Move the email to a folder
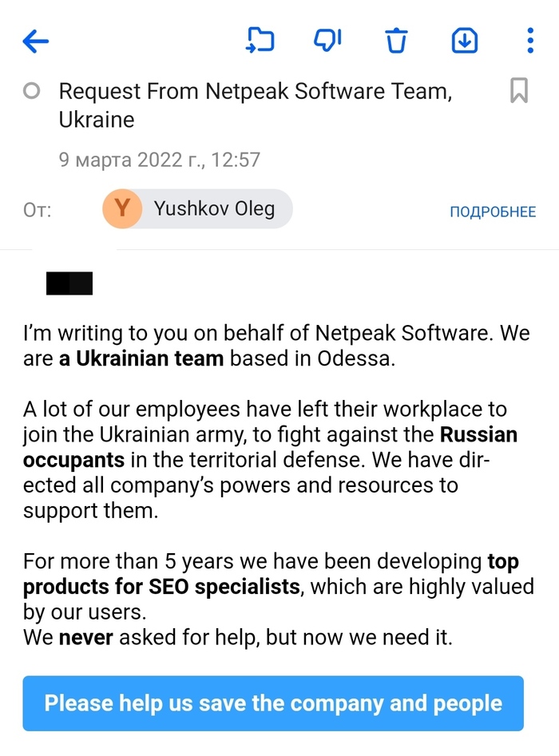This screenshot has width=559, height=756. tap(260, 40)
